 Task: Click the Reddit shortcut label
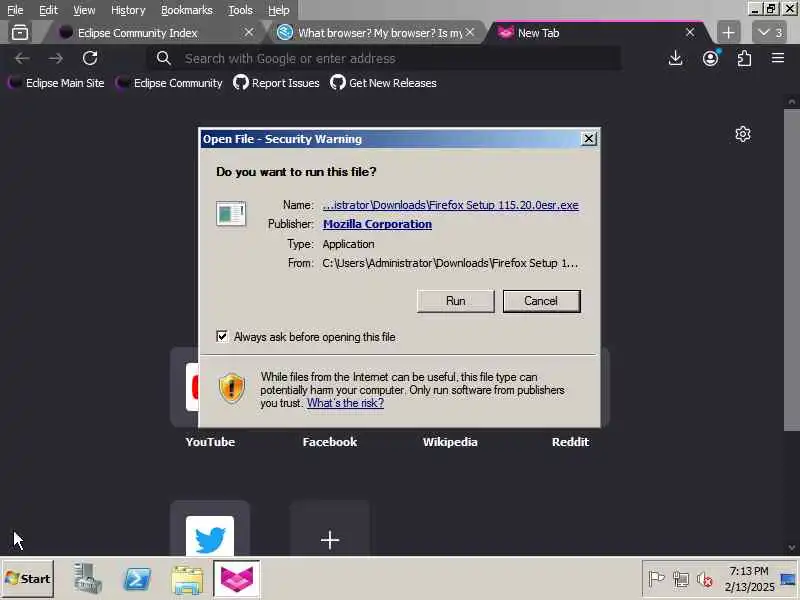coord(570,442)
